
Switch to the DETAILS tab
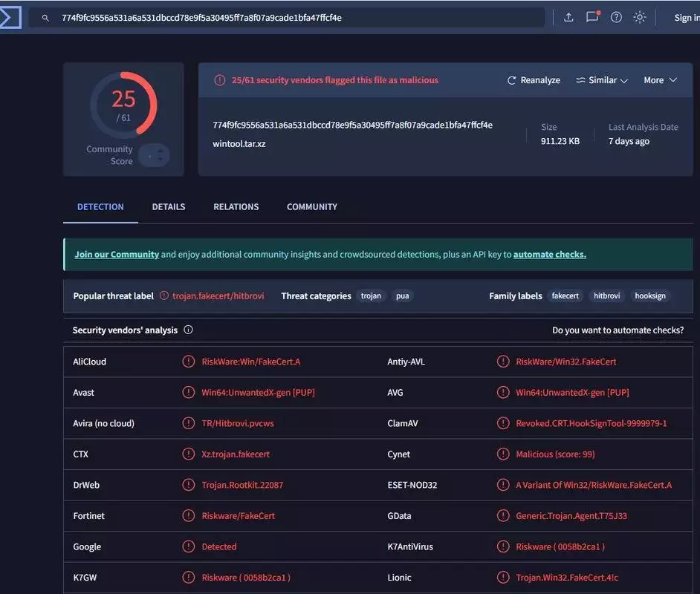coord(168,207)
